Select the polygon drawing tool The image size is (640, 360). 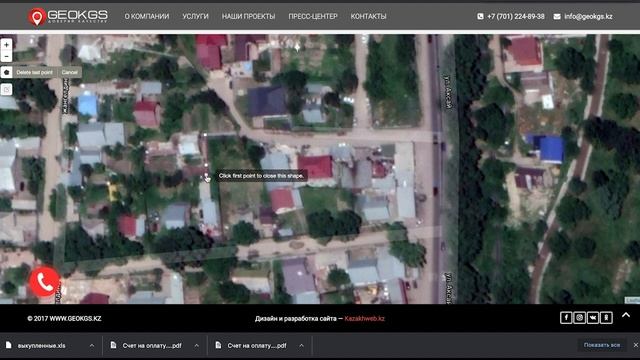pyautogui.click(x=6, y=72)
